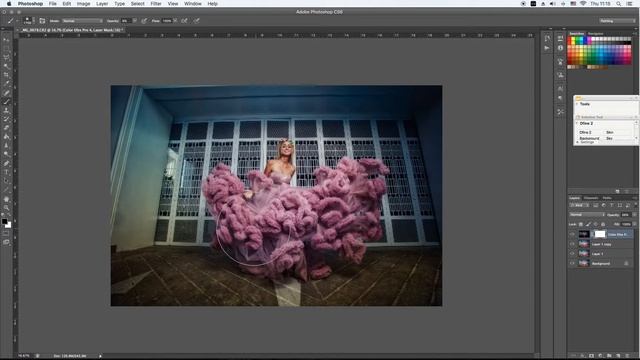Open the Image menu
The height and width of the screenshot is (360, 640).
pos(83,4)
